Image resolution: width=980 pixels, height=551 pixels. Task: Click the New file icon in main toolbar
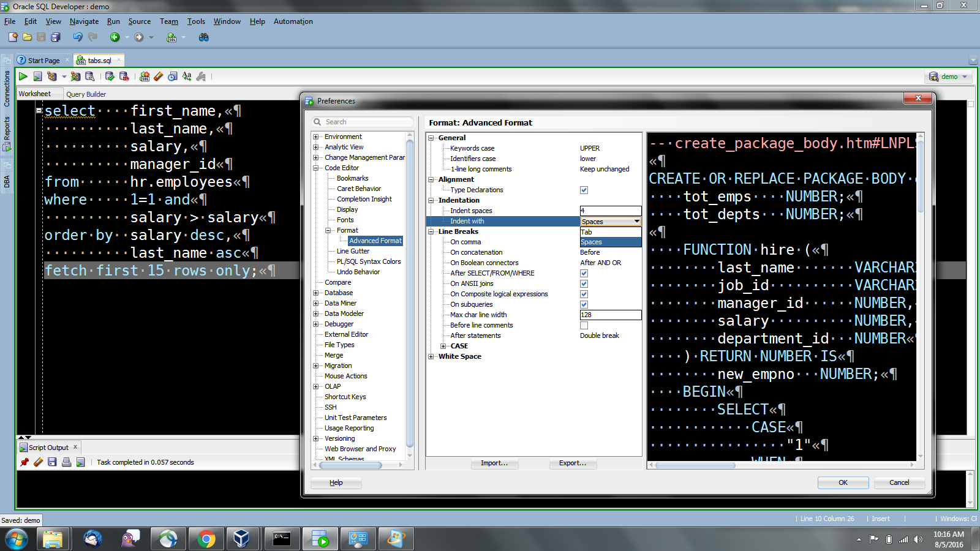[x=13, y=37]
